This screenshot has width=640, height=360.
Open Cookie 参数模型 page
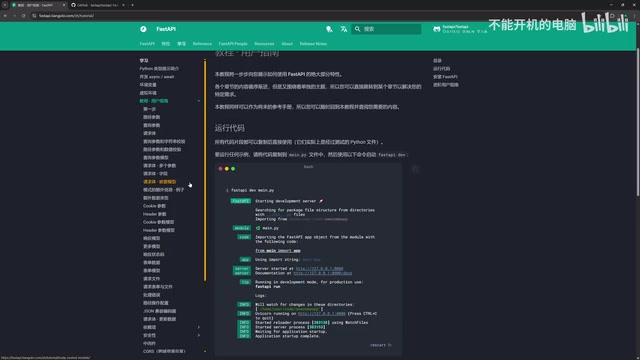[158, 222]
